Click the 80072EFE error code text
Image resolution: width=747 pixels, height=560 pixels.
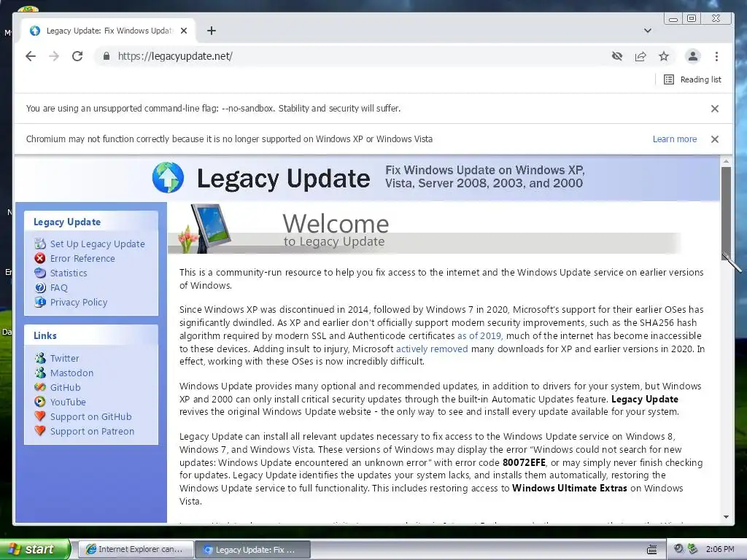click(524, 463)
